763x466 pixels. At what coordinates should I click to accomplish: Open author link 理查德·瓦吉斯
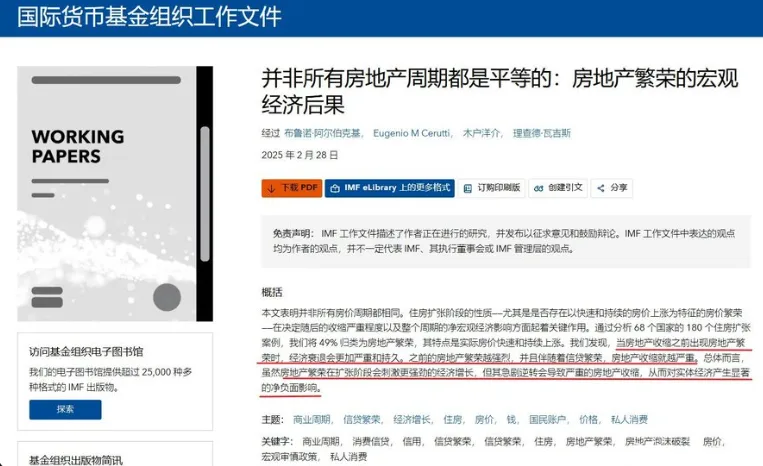pos(542,133)
